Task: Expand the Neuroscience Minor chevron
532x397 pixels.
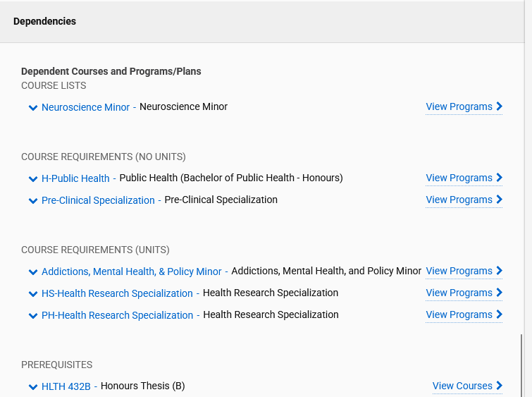Action: click(32, 108)
